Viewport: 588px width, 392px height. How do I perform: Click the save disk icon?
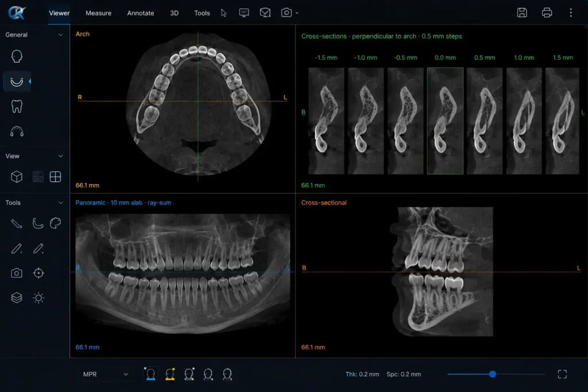522,13
